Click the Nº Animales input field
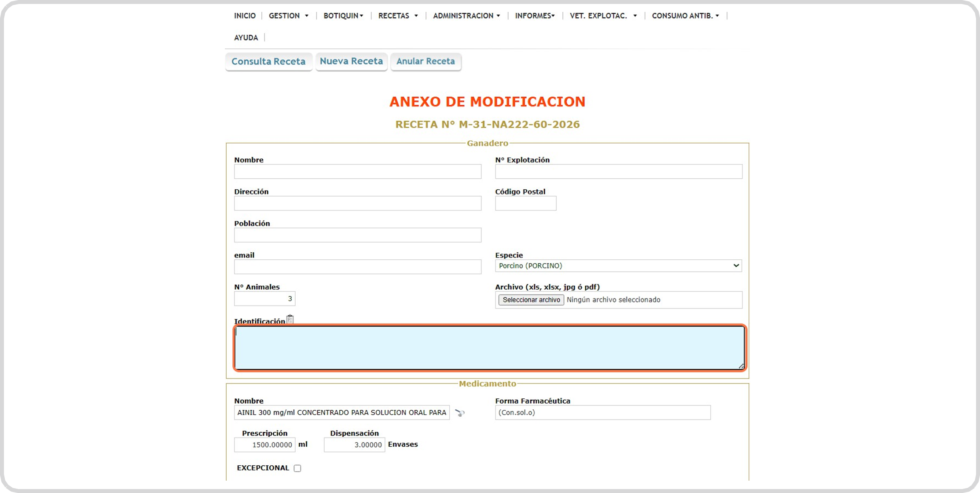The image size is (980, 493). 264,299
